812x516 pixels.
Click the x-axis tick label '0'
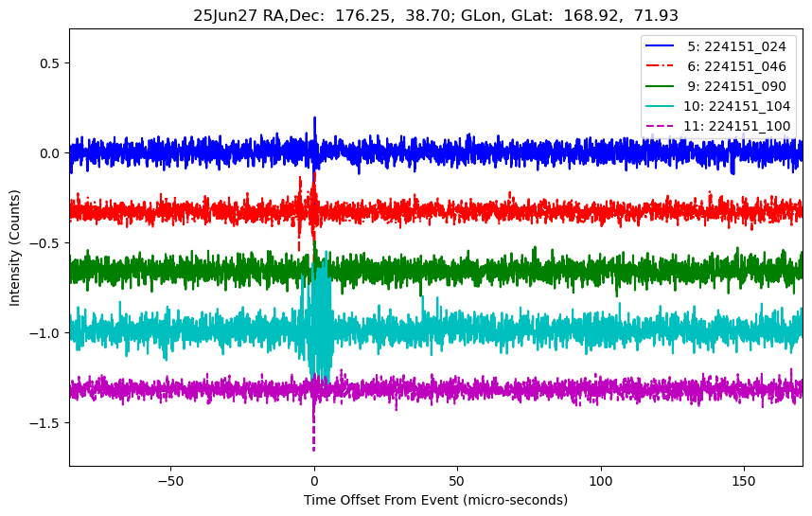coord(314,481)
